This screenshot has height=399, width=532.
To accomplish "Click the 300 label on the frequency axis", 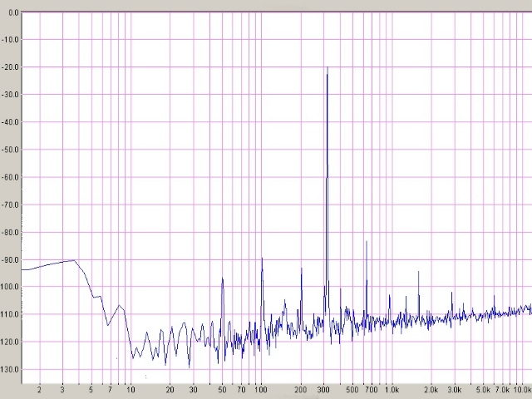I will point(324,389).
